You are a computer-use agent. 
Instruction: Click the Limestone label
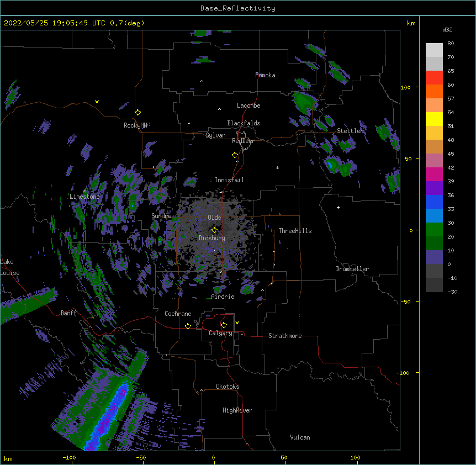click(x=84, y=197)
